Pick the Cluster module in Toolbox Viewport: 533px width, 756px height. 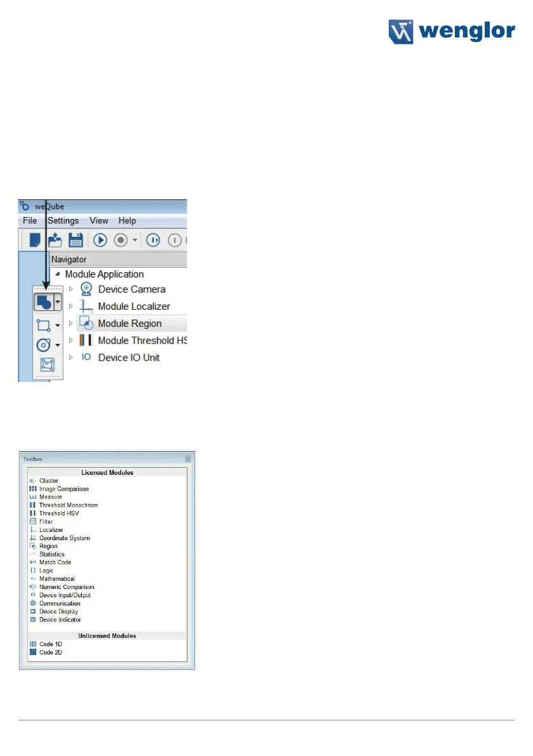(48, 481)
